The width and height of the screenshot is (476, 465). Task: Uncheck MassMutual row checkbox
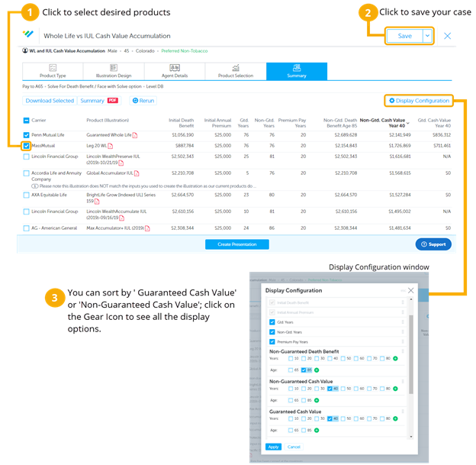pos(27,146)
